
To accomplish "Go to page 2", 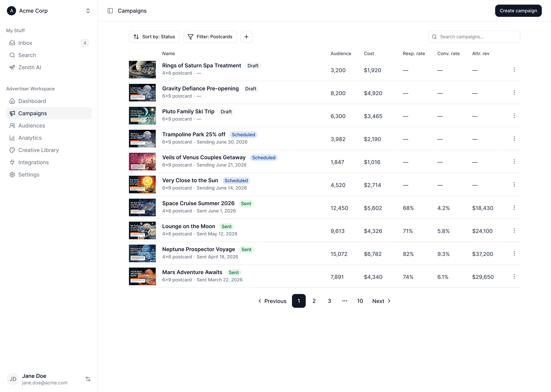I will tap(314, 301).
